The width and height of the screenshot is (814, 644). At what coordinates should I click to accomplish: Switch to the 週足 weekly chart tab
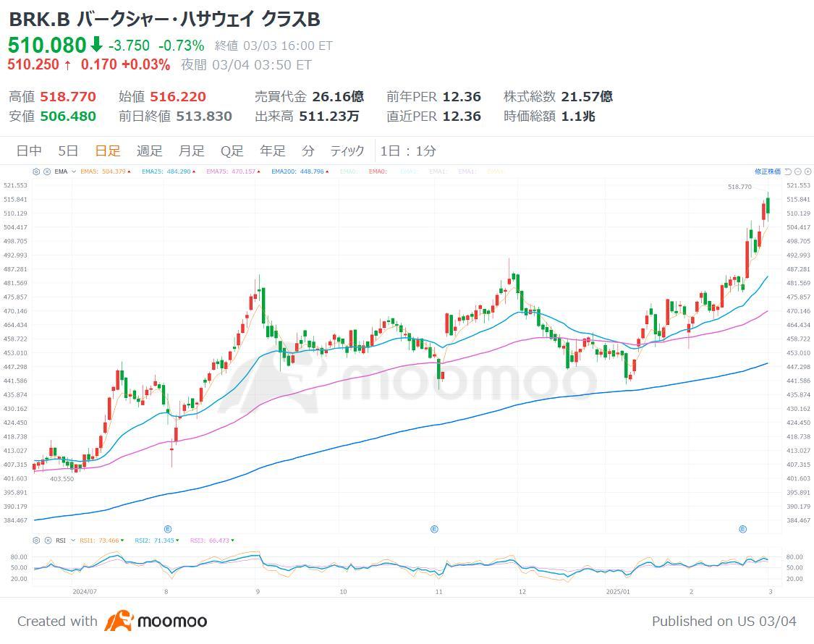coord(150,151)
